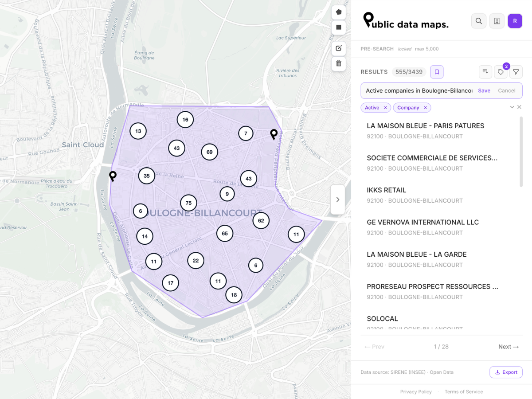The image size is (532, 399).
Task: Click the map cluster marker 16
Action: pyautogui.click(x=185, y=120)
